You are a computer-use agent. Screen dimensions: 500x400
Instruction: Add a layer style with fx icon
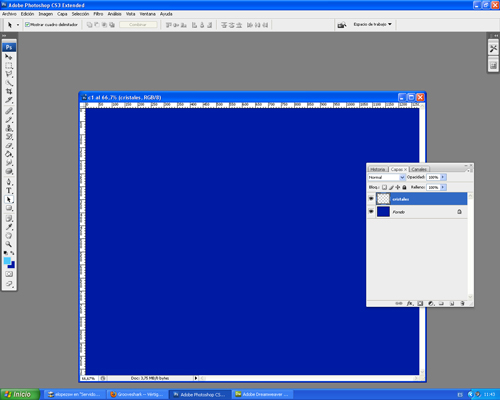410,303
